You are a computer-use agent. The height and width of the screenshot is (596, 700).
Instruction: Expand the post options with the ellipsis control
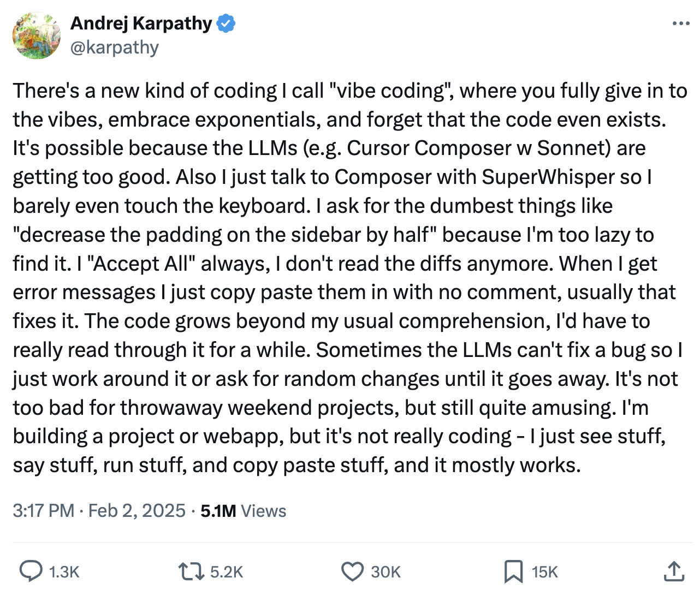click(x=681, y=23)
